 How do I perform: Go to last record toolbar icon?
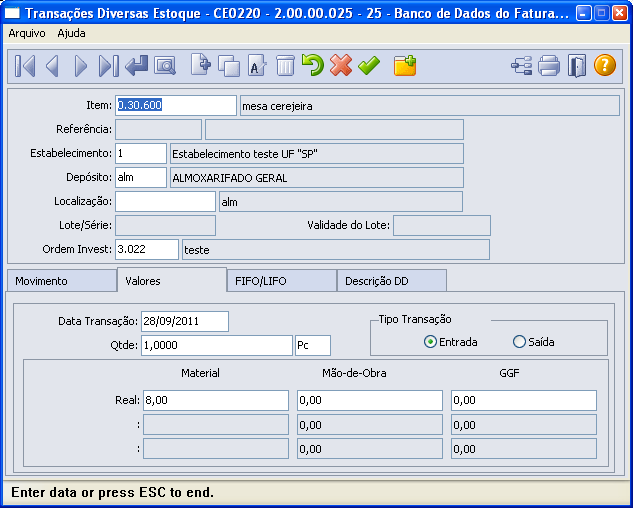109,65
